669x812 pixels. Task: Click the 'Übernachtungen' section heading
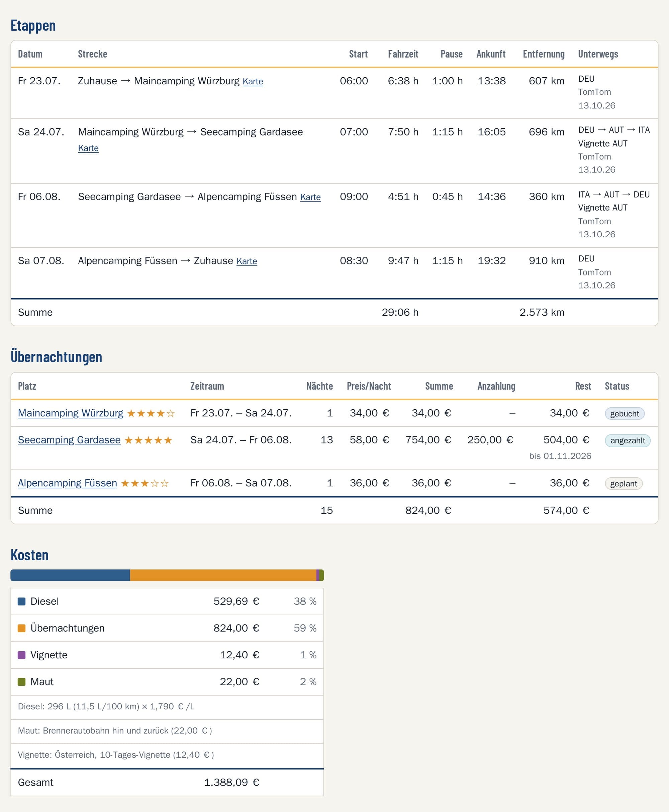pyautogui.click(x=56, y=357)
